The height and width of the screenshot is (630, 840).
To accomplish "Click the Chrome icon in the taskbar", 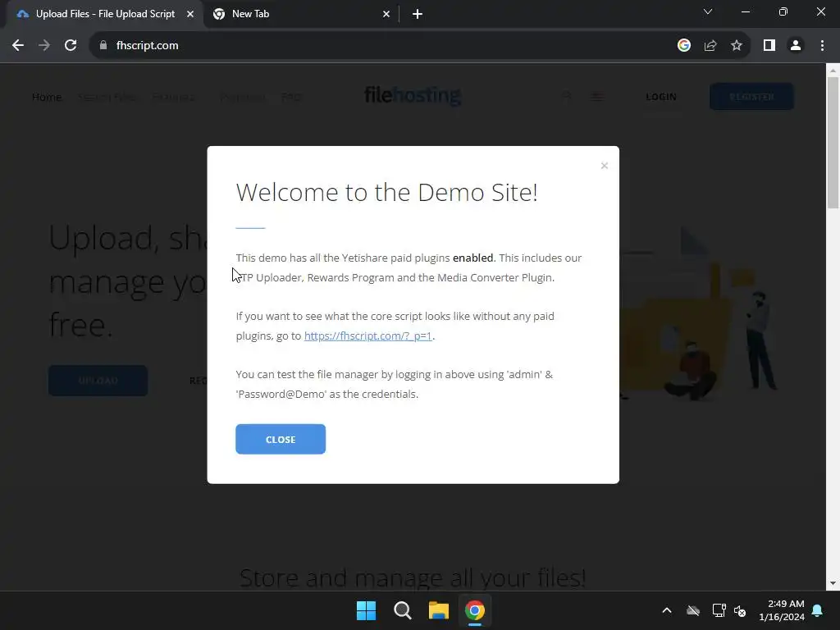I will tap(475, 610).
